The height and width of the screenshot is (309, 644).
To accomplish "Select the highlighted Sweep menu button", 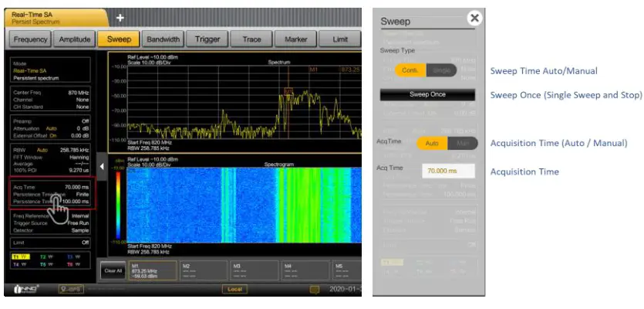I will click(x=119, y=39).
